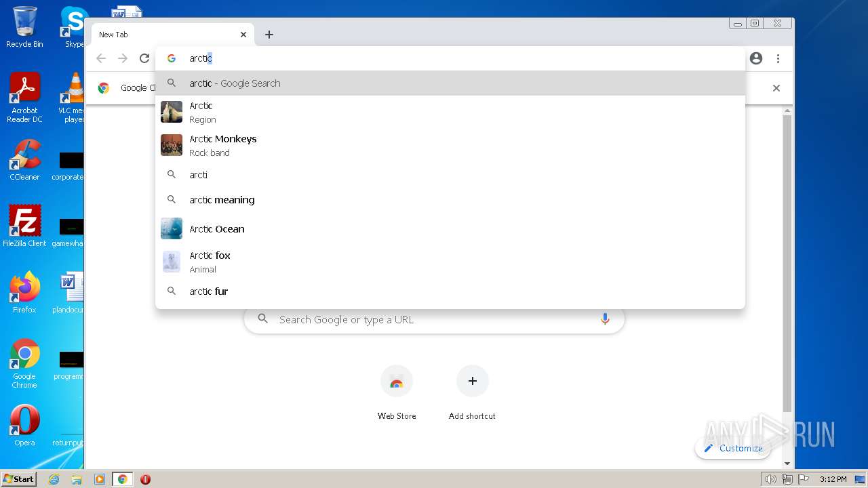
Task: Reload the page with the refresh icon
Action: coord(144,58)
